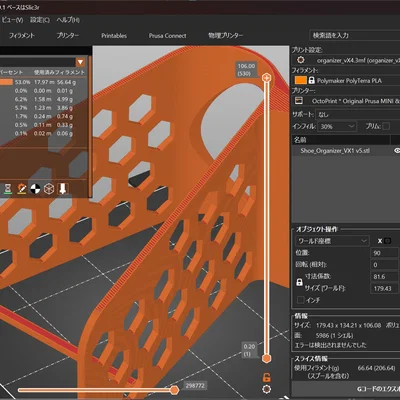This screenshot has width=400, height=400.
Task: Click the horizontal move slider handle at 298772
Action: pos(174,390)
